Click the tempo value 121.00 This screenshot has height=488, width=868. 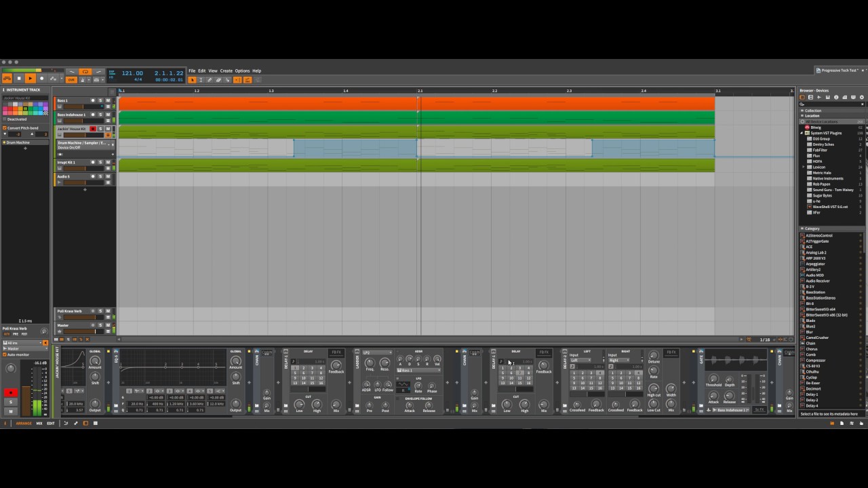coord(132,73)
